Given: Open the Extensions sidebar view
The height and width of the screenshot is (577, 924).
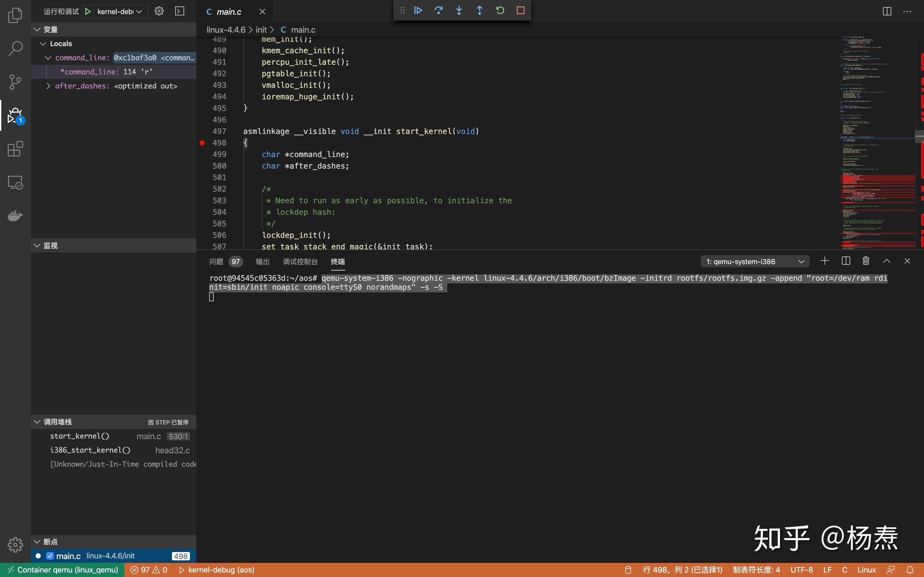Looking at the screenshot, I should [15, 149].
